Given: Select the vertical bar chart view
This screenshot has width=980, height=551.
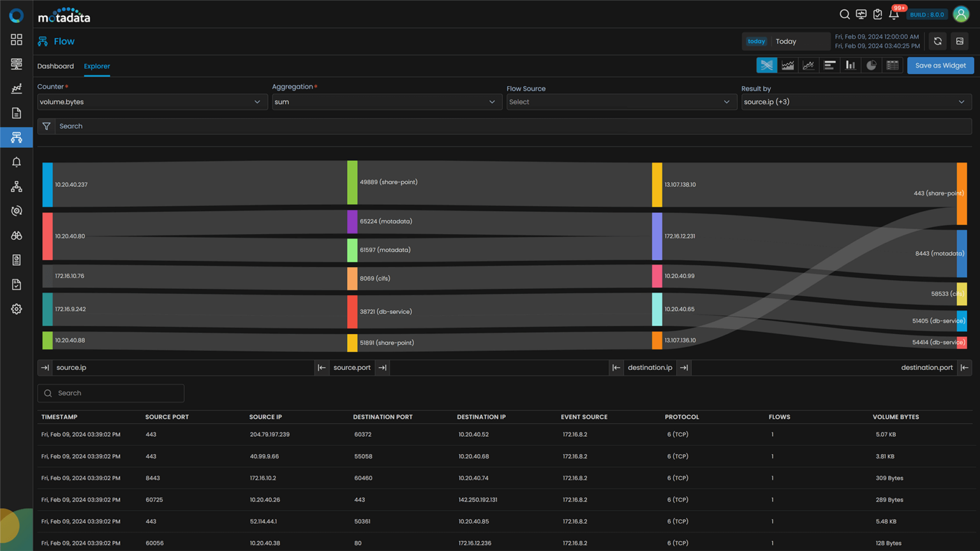Looking at the screenshot, I should 850,64.
